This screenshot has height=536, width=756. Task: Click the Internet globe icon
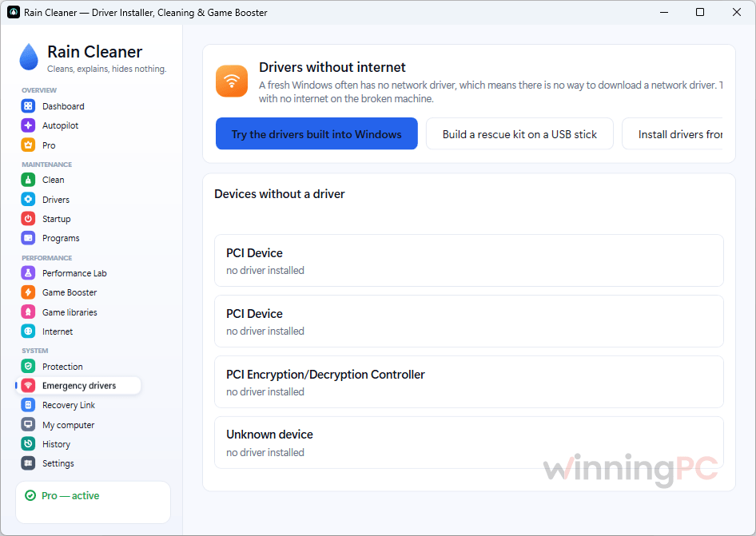point(28,332)
